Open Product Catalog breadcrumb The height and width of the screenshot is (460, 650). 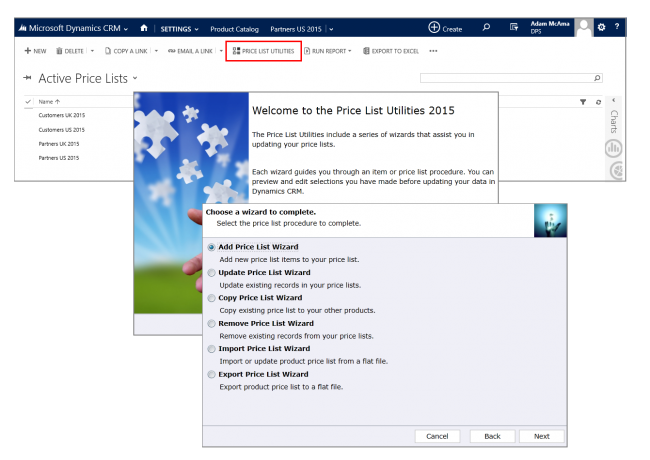pos(234,29)
